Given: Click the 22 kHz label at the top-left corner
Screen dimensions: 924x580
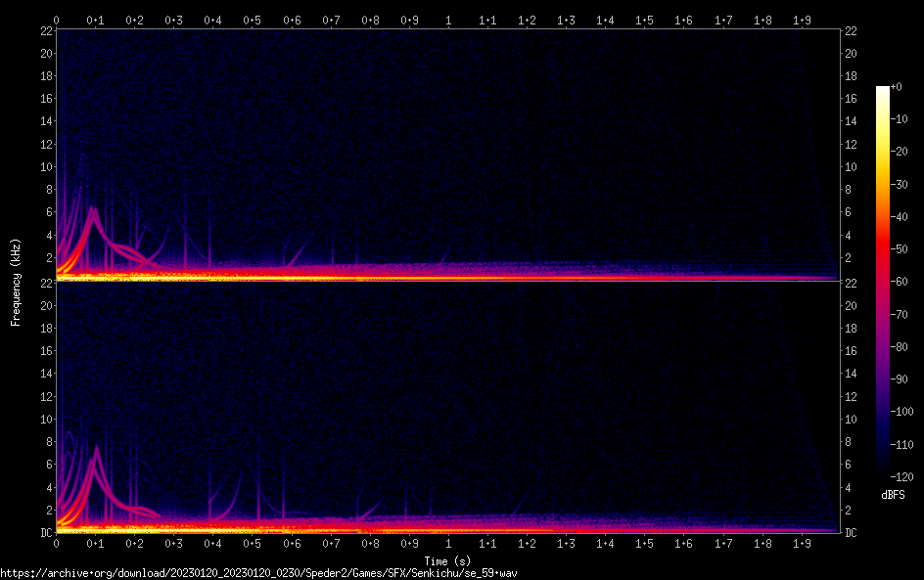Looking at the screenshot, I should point(45,31).
